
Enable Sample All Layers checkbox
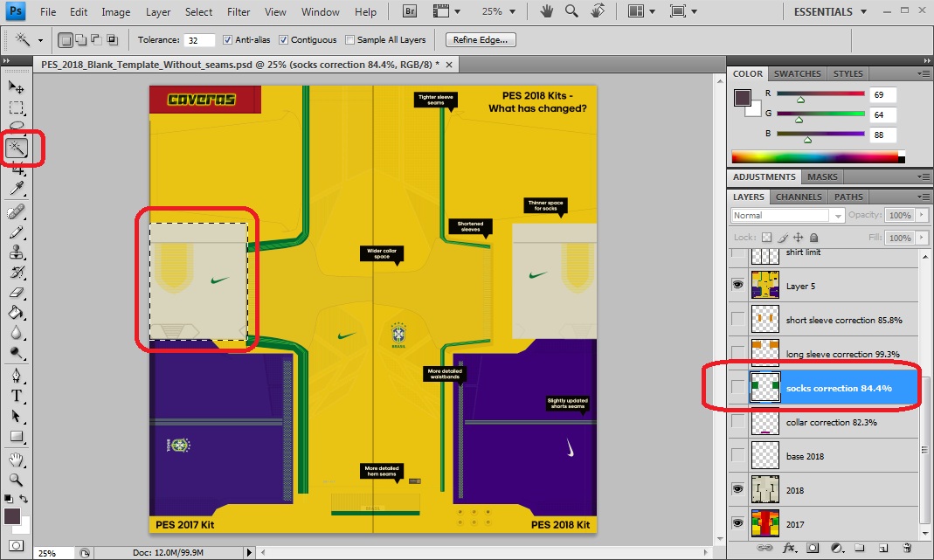pos(349,40)
